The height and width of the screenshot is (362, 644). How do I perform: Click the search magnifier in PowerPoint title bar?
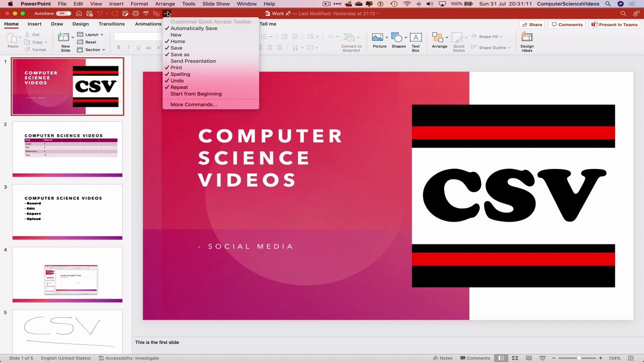tap(623, 14)
